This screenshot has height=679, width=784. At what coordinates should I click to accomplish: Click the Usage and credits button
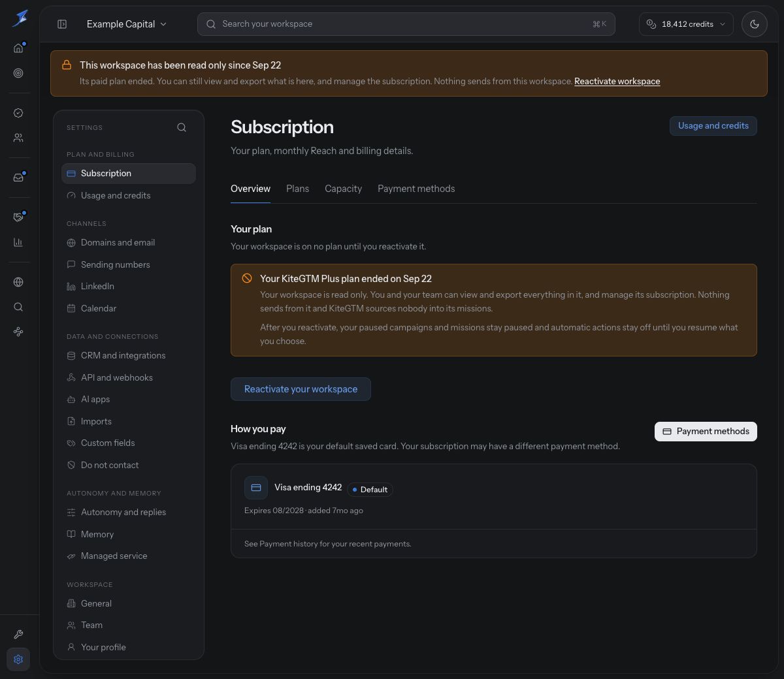point(713,126)
